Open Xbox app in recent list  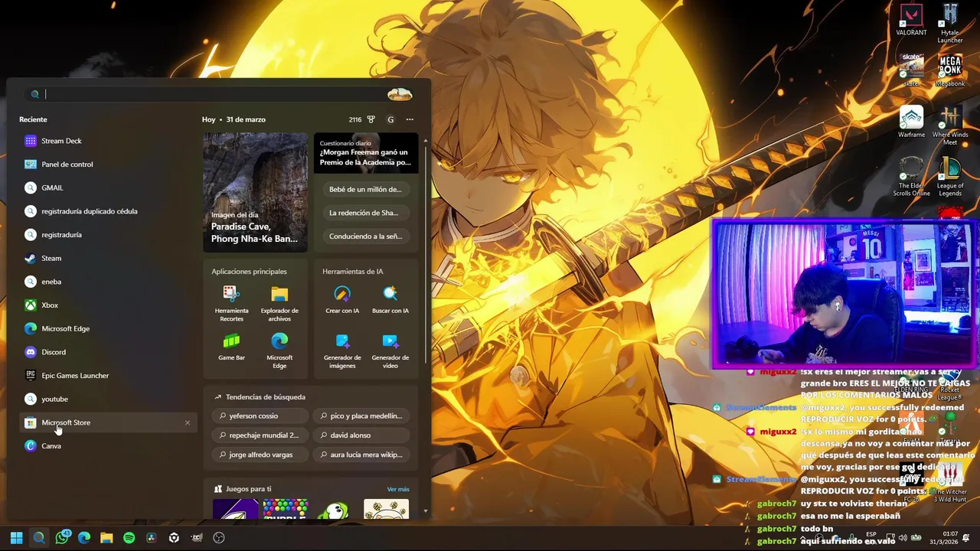pos(107,305)
